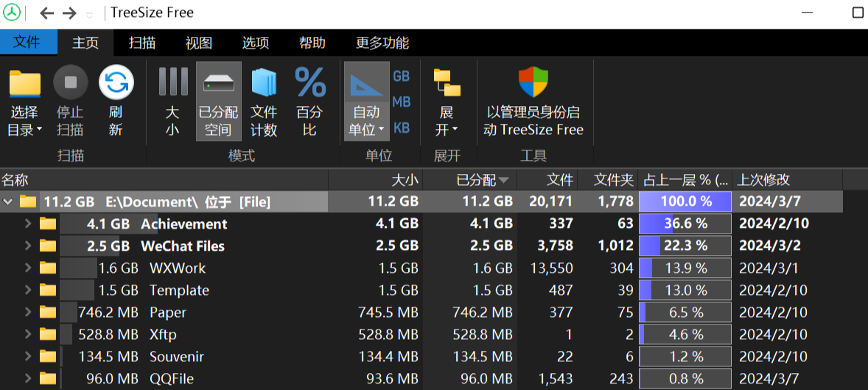Expand the WXWork folder
868x390 pixels.
pyautogui.click(x=28, y=268)
